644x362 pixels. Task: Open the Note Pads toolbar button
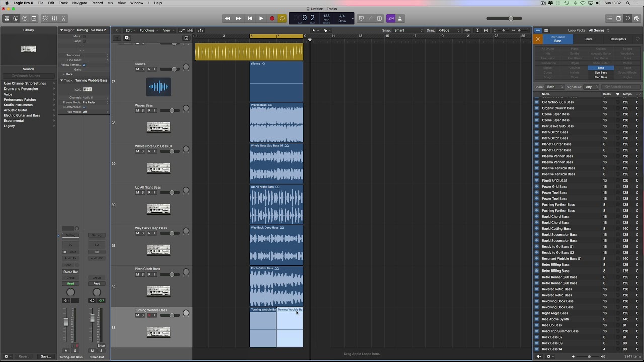[618, 18]
